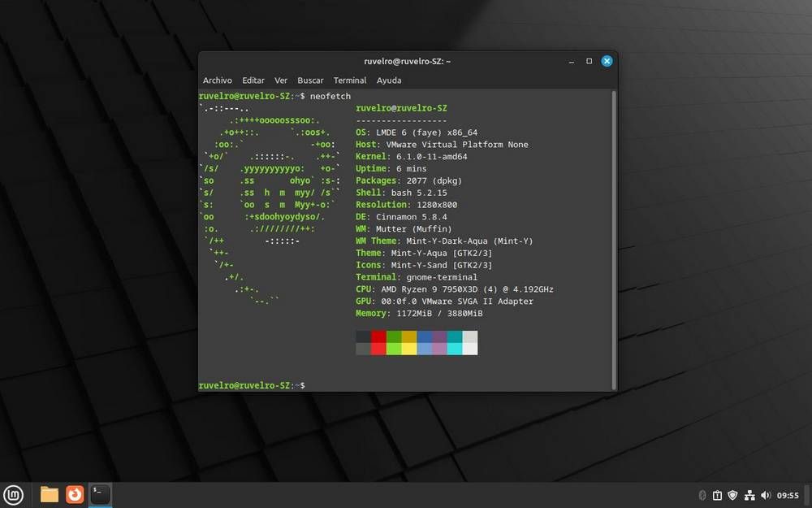This screenshot has height=508, width=812.
Task: Open the Editar menu
Action: [x=253, y=80]
